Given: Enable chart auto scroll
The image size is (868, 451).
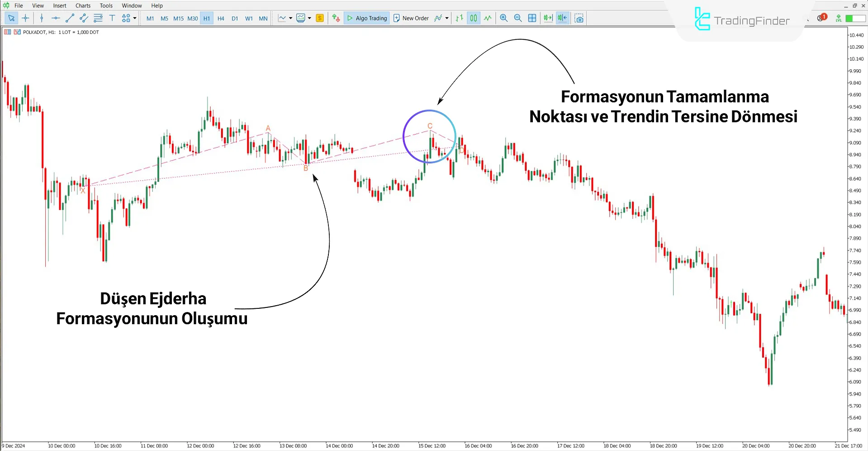Looking at the screenshot, I should tap(547, 18).
